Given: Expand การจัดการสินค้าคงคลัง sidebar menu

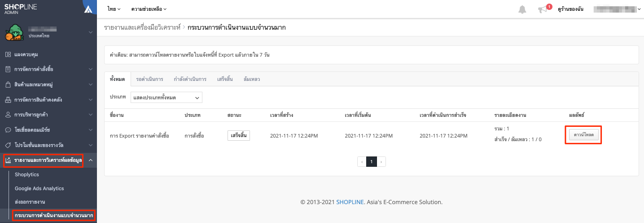Looking at the screenshot, I should click(90, 100).
